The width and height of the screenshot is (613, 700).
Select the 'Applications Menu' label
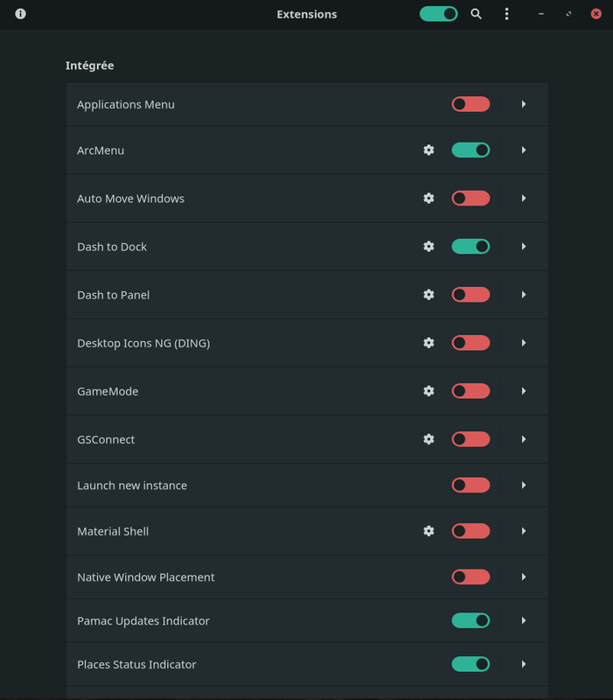tap(126, 105)
